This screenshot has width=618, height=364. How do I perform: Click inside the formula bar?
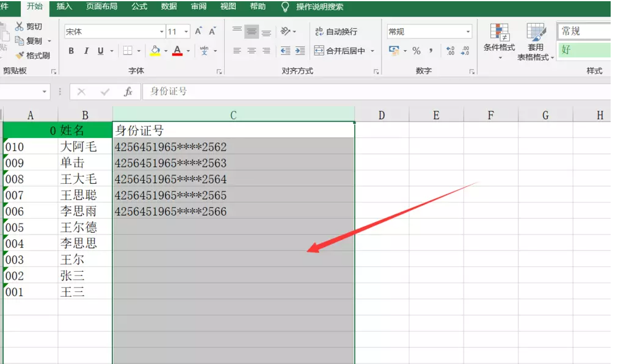tap(244, 92)
